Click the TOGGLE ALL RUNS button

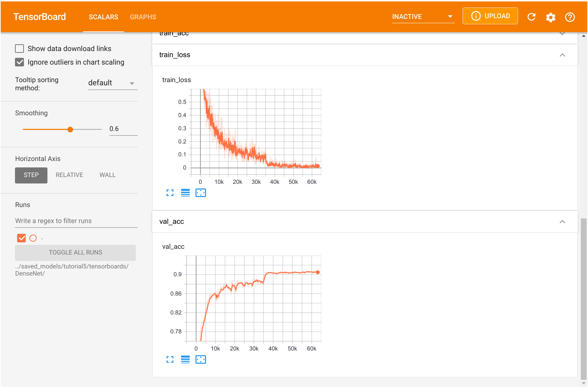pos(75,252)
